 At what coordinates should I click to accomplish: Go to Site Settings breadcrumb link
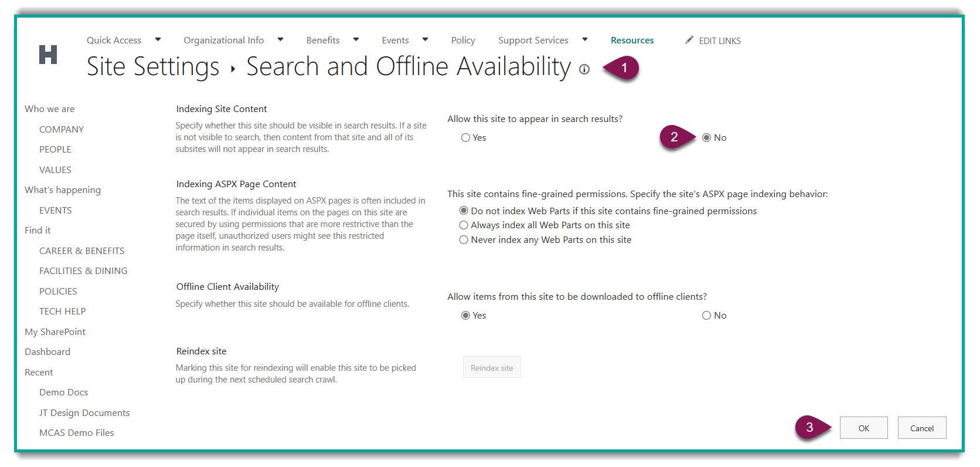pyautogui.click(x=153, y=67)
